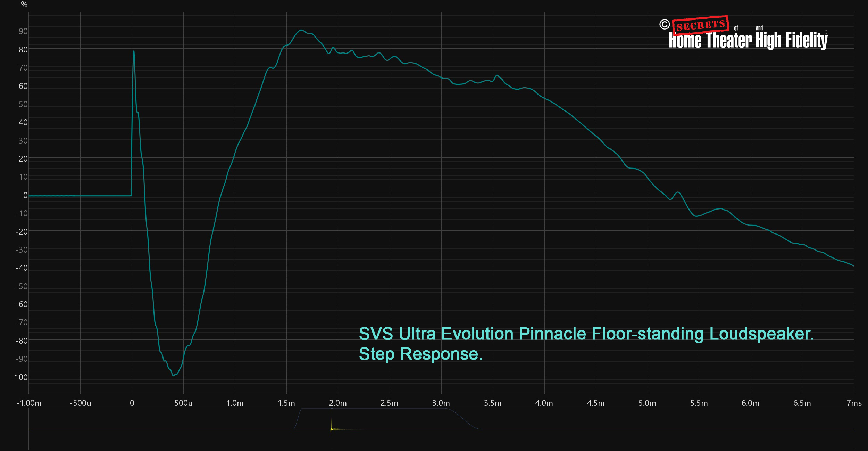The image size is (868, 451).
Task: Click the '-500u' time axis label
Action: (81, 403)
